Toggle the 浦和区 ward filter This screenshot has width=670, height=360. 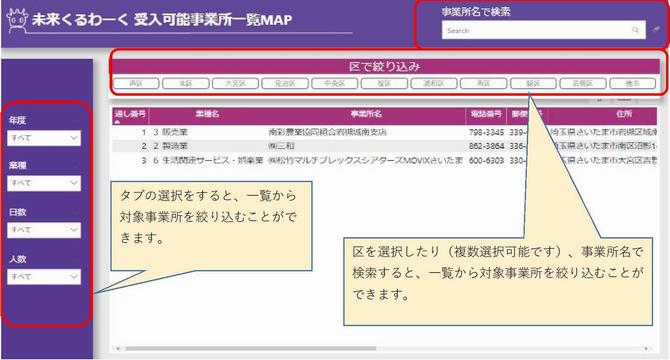tap(434, 83)
